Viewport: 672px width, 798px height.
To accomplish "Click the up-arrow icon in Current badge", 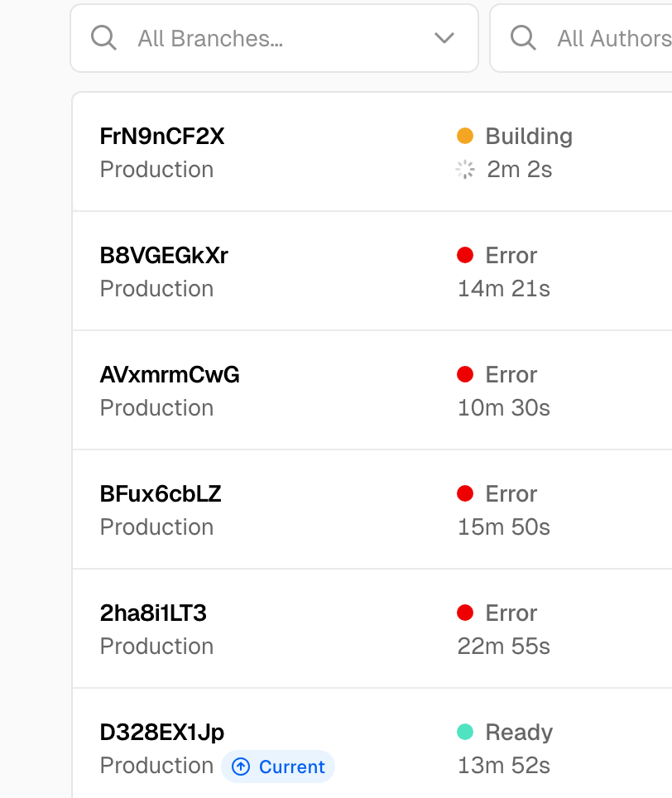I will (241, 767).
